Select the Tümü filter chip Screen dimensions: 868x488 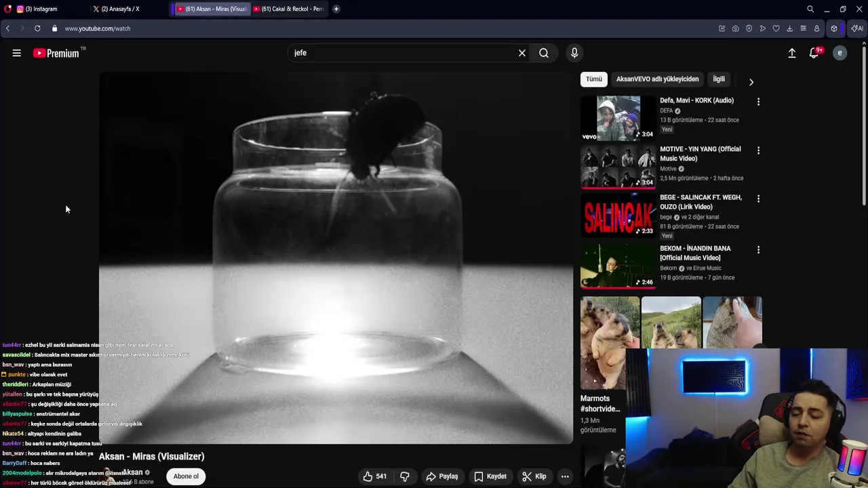[594, 79]
